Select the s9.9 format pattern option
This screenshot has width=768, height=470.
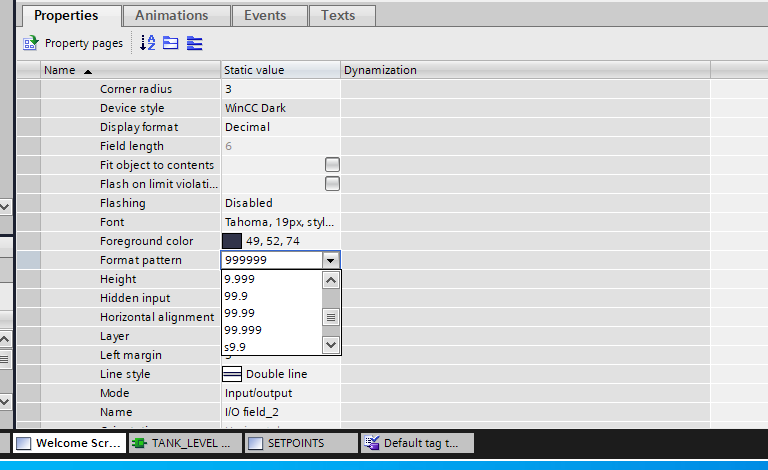tap(235, 347)
